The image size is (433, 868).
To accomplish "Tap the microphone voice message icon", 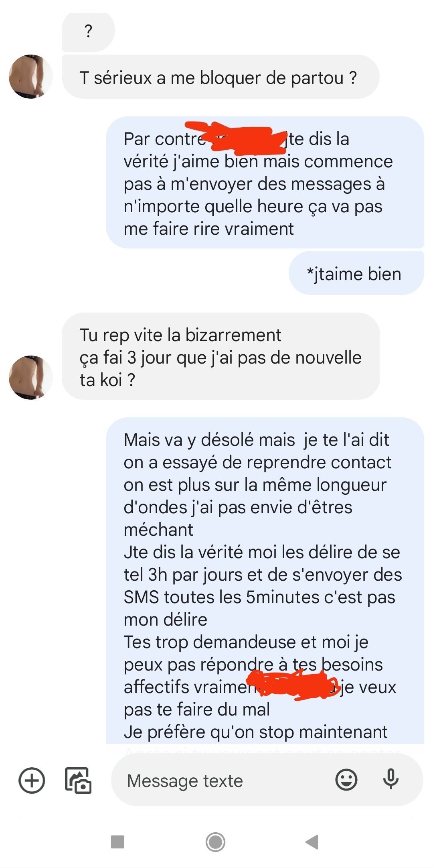I will coord(391,780).
